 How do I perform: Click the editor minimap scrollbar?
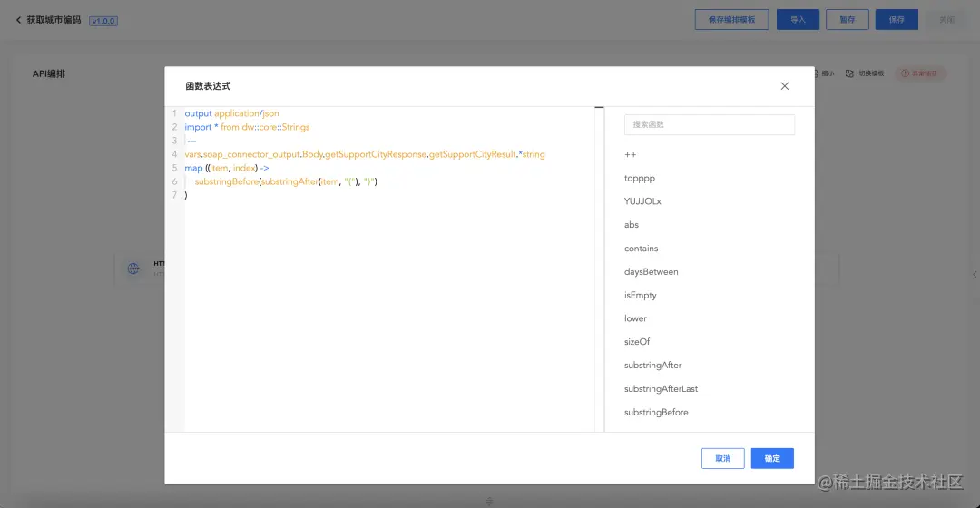click(x=599, y=269)
